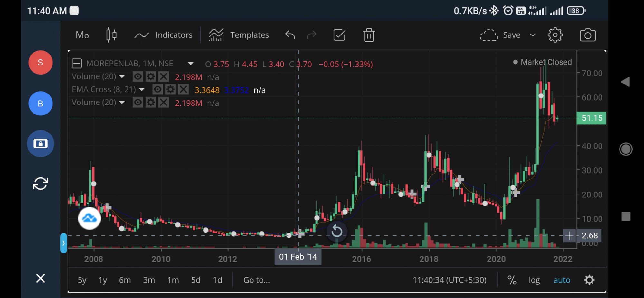Open the MOREPENLAB symbol dropdown arrow
Image resolution: width=644 pixels, height=298 pixels.
pyautogui.click(x=191, y=64)
